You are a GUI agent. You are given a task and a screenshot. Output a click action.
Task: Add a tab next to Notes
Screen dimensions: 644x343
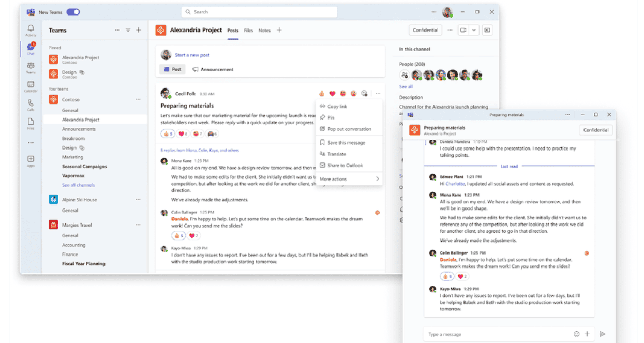[279, 30]
